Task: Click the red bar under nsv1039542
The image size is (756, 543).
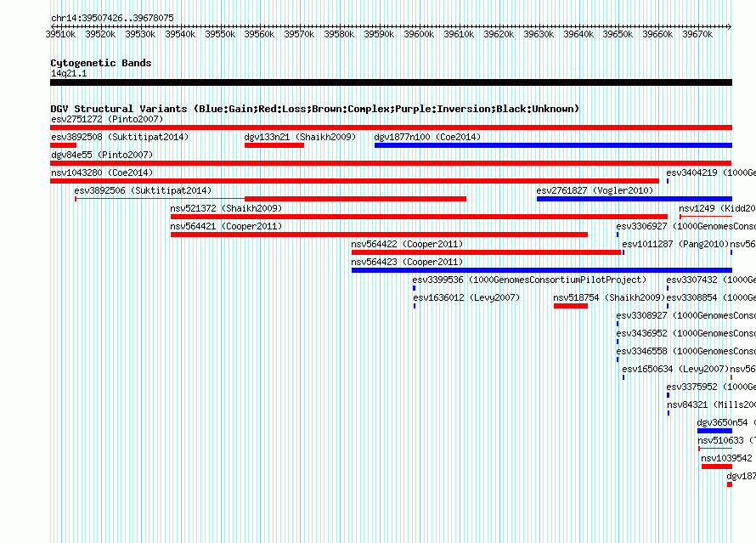Action: [x=717, y=467]
